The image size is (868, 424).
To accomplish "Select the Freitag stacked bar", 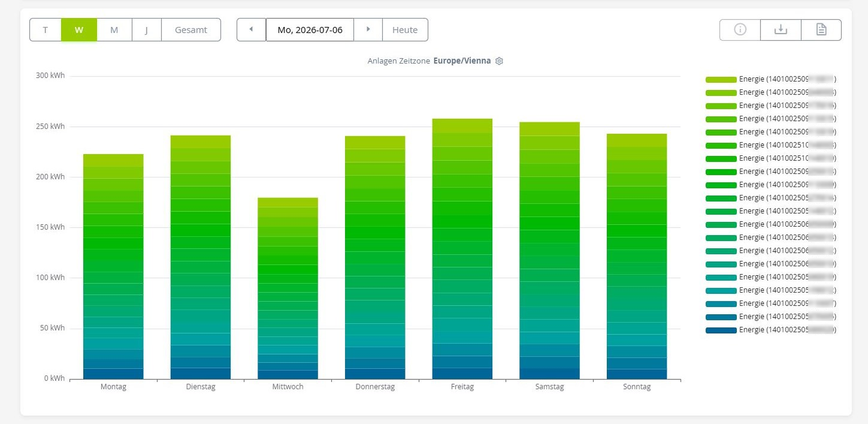I will [462, 249].
